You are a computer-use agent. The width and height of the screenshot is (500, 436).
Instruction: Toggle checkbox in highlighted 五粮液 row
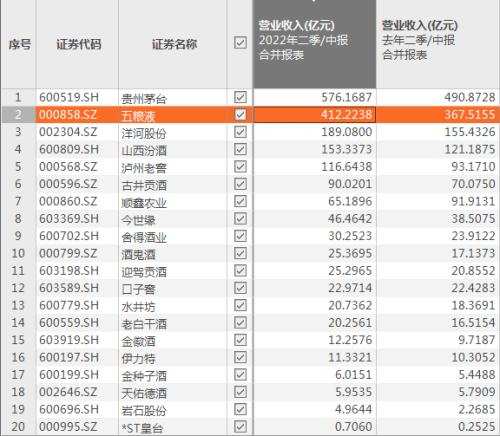click(x=240, y=114)
